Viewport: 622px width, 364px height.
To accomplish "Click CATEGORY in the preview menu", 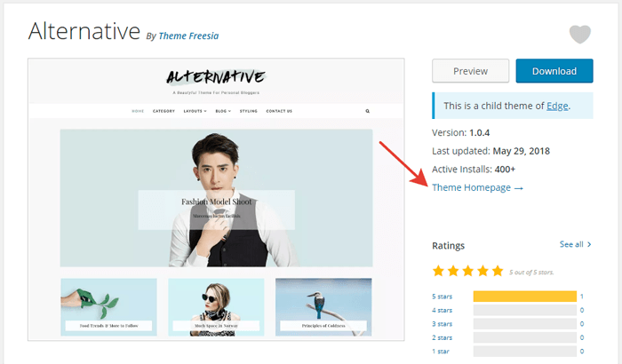I will coord(163,111).
